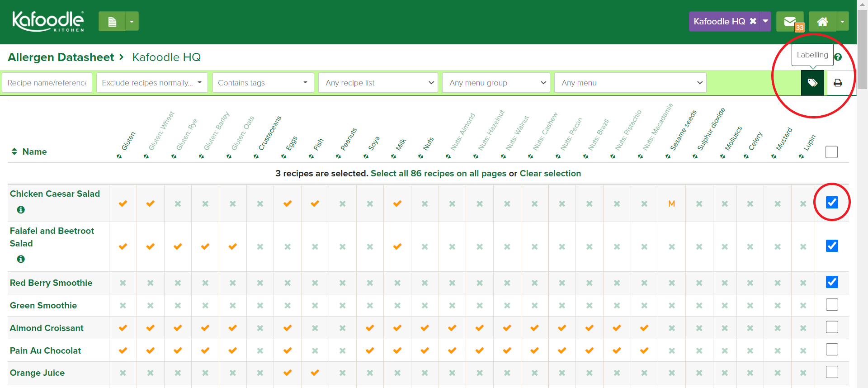Open the Any recipe list dropdown
This screenshot has width=868, height=388.
click(378, 83)
